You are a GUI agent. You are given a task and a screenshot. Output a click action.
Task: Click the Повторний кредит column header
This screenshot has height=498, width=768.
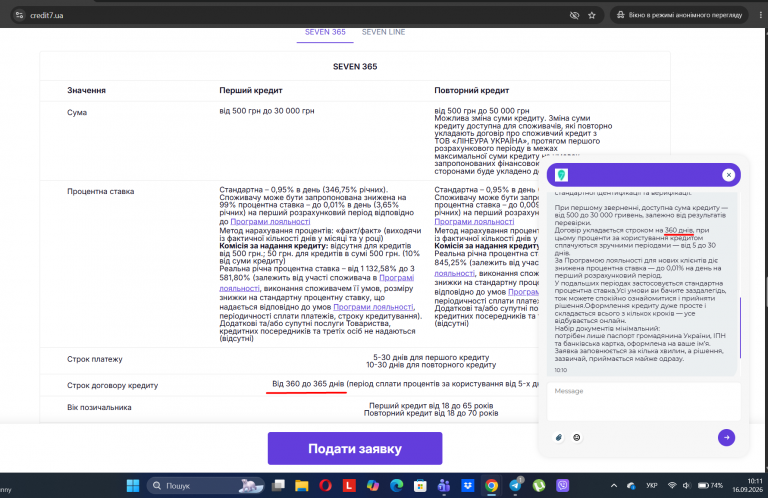[x=472, y=91]
